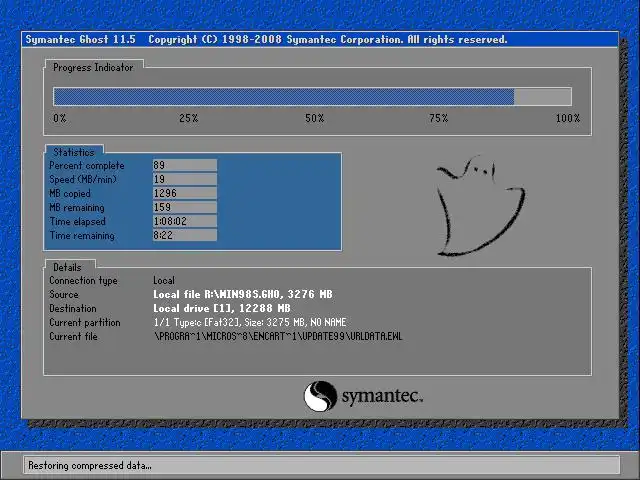Click the Connection type label
The image size is (640, 480).
[83, 281]
